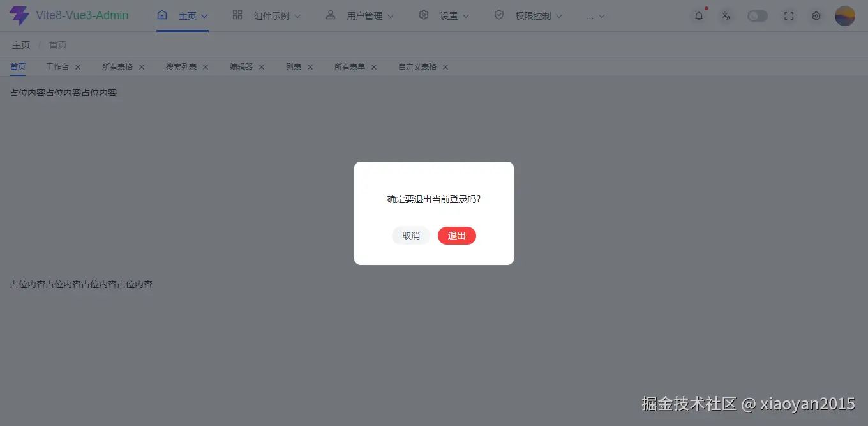The height and width of the screenshot is (426, 868).
Task: Enter fullscreen mode icon
Action: point(789,16)
